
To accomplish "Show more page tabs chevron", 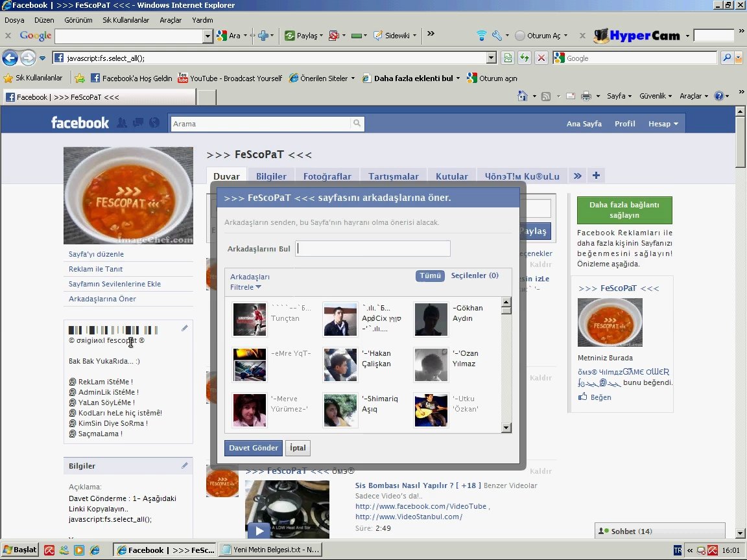I will (x=577, y=176).
